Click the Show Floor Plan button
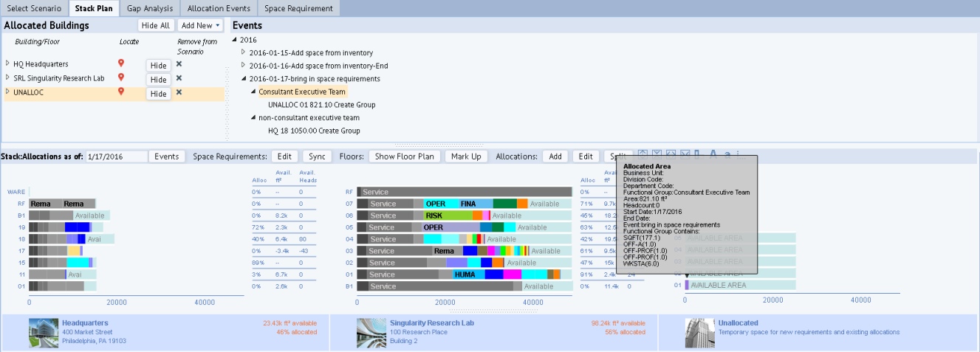980x352 pixels. 404,156
